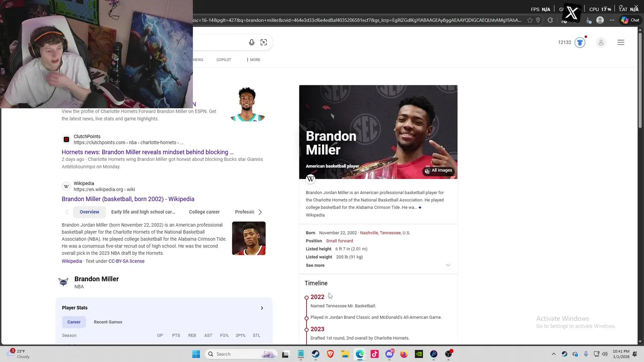Image resolution: width=644 pixels, height=362 pixels.
Task: Click Bing account sign-in icon
Action: coord(601,43)
